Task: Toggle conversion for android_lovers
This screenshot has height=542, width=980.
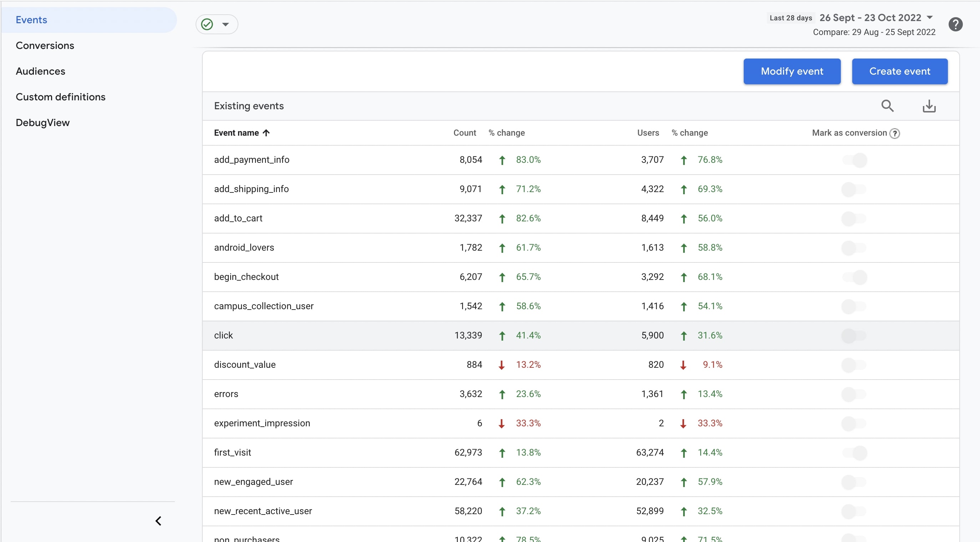Action: 854,248
